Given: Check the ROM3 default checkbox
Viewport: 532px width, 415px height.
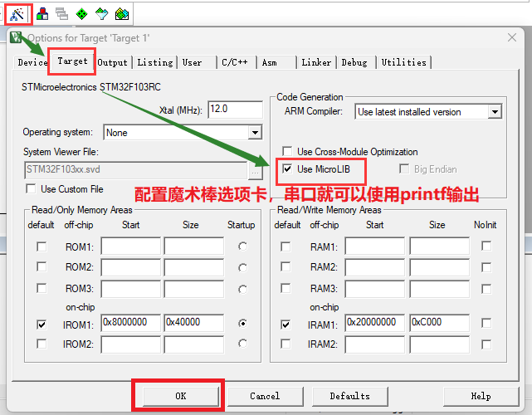Looking at the screenshot, I should click(x=41, y=289).
